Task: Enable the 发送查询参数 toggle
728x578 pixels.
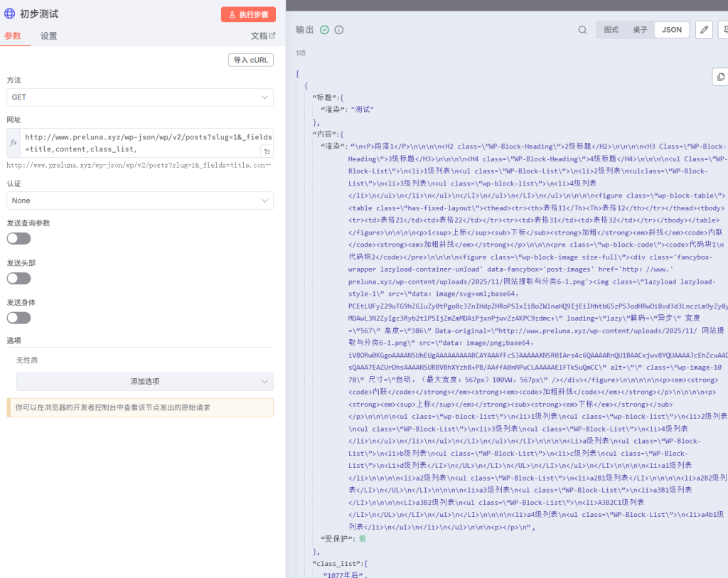Action: [x=18, y=238]
